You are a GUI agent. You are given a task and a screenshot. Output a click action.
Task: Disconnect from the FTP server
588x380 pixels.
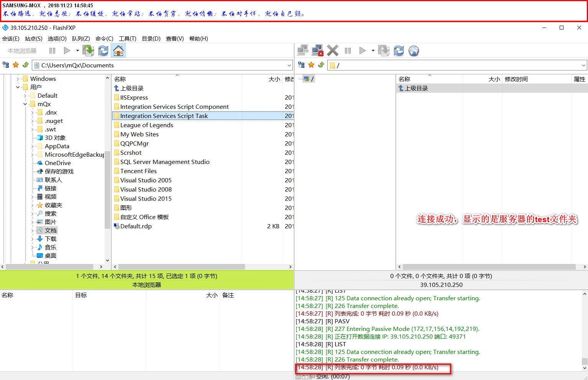pyautogui.click(x=317, y=50)
